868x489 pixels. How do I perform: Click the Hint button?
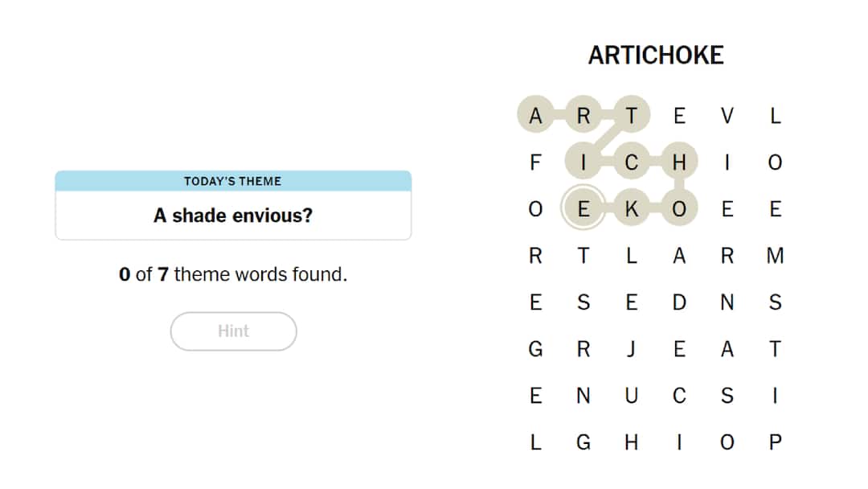(232, 331)
